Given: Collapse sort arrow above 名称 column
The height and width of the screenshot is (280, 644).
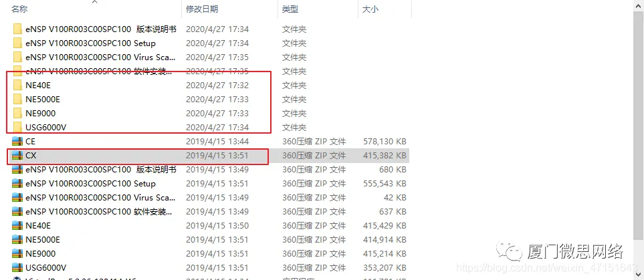Looking at the screenshot, I should 94,2.
